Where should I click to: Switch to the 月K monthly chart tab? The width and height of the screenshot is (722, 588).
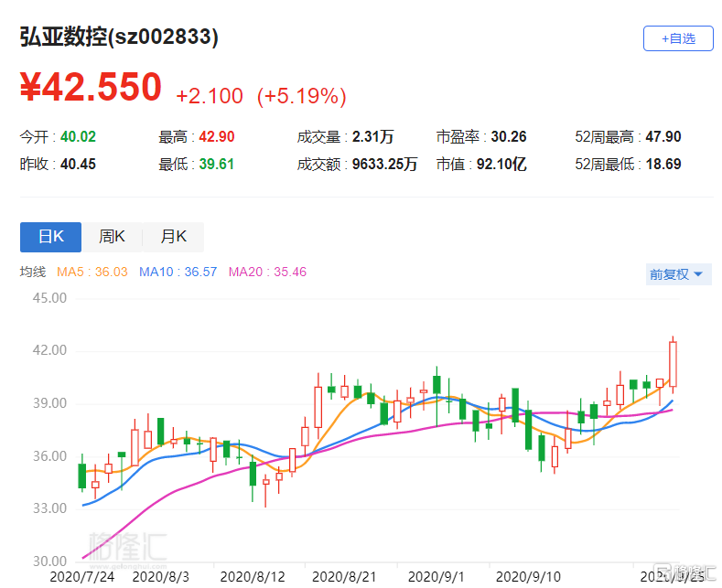click(173, 237)
